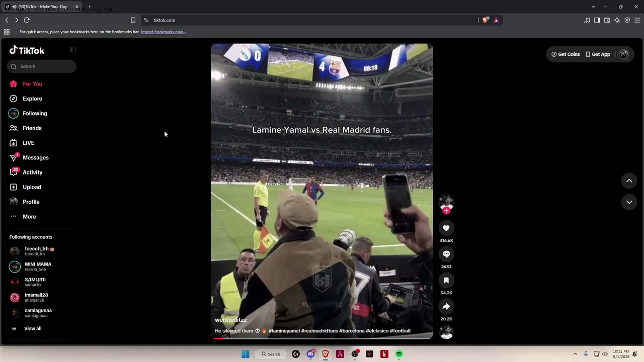Open Leo AI sparkle icon
The width and height of the screenshot is (644, 362).
(617, 20)
